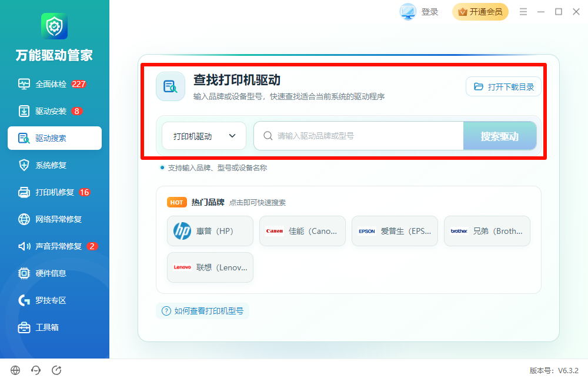Click the printer icon beside 打印机修复
The image size is (588, 382).
[24, 192]
